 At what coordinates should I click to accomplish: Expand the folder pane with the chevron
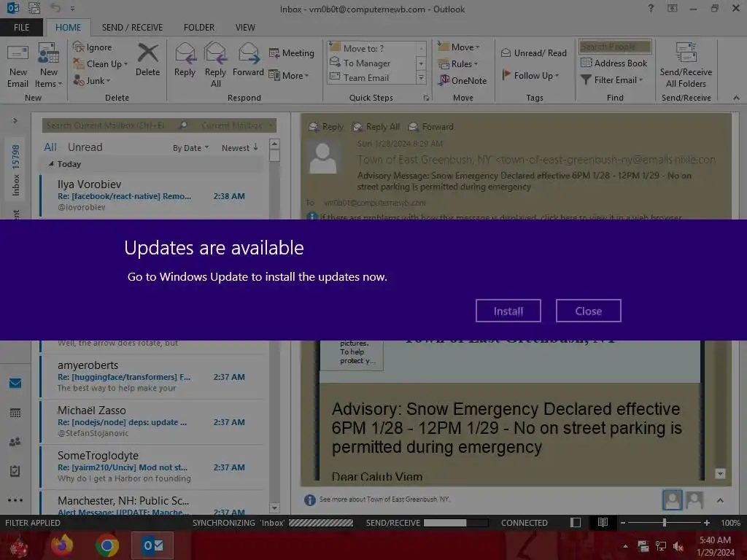tap(15, 120)
